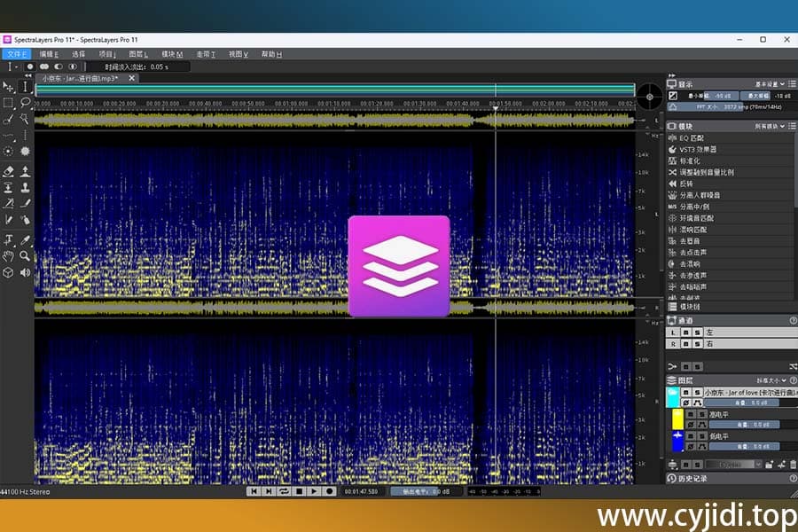Click the new layer group folder icon

tap(769, 465)
